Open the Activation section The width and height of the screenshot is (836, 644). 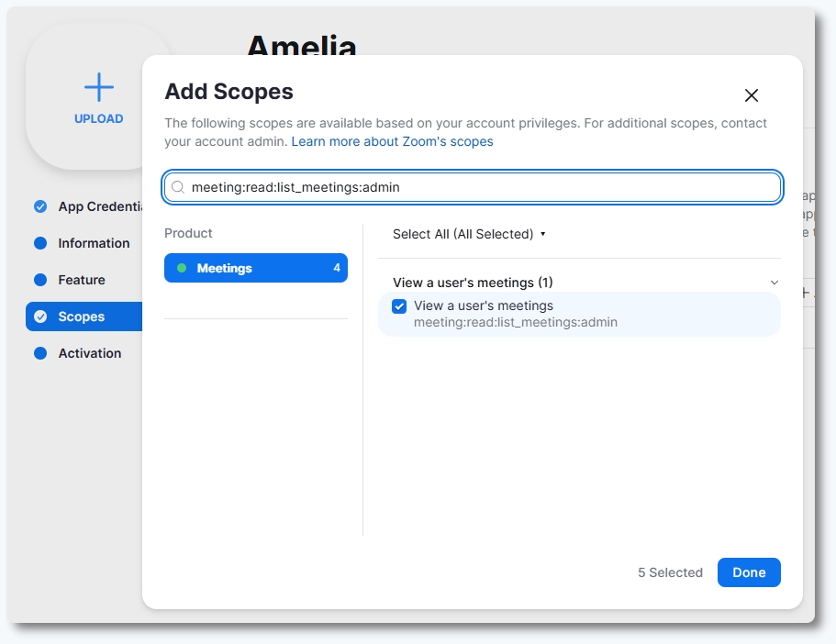click(89, 353)
